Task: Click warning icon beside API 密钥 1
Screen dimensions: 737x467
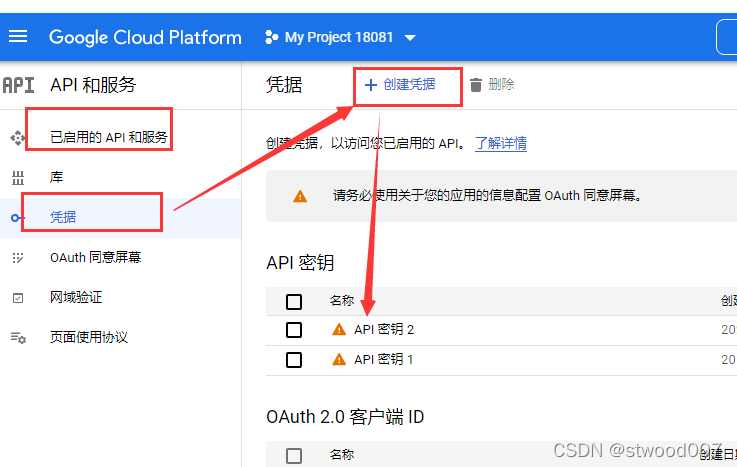Action: pyautogui.click(x=339, y=359)
